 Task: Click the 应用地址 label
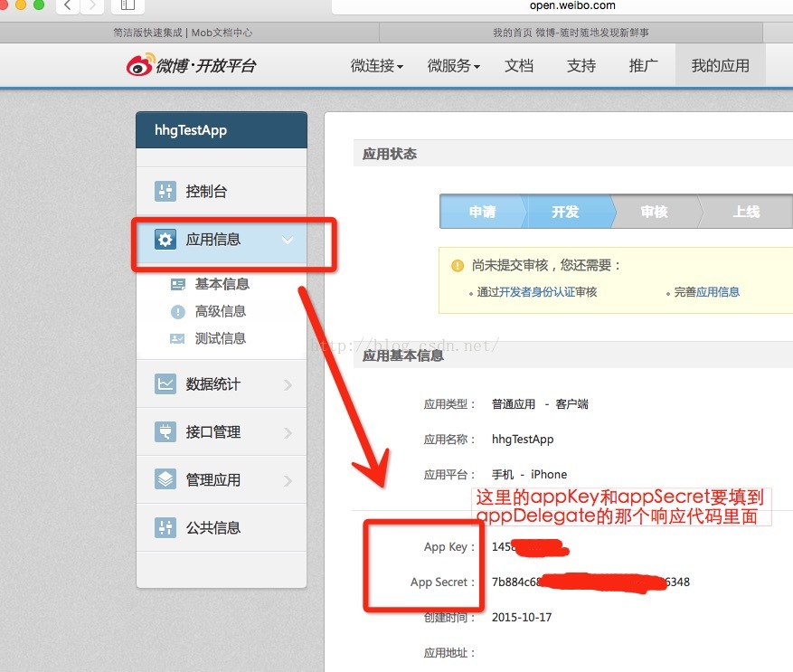point(449,653)
